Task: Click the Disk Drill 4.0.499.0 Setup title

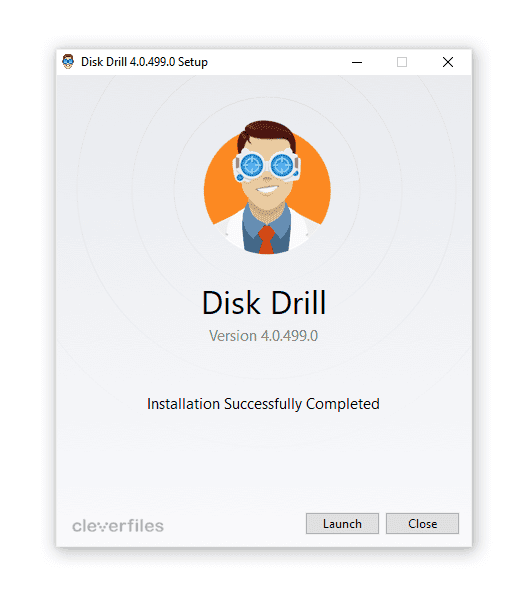Action: coord(144,62)
